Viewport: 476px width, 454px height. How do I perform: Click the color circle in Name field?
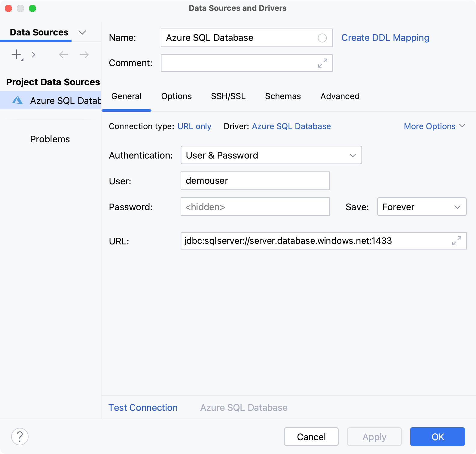[x=322, y=38]
